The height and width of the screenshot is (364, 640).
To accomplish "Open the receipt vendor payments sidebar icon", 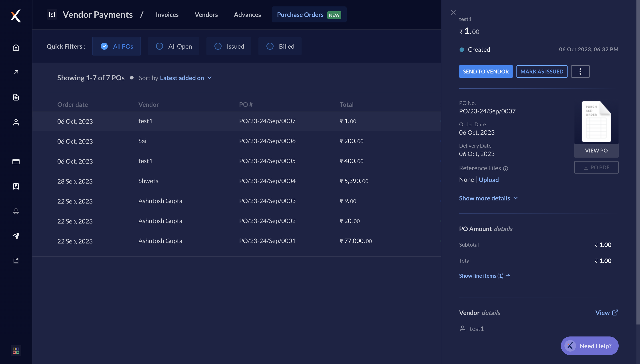I will pos(16,186).
